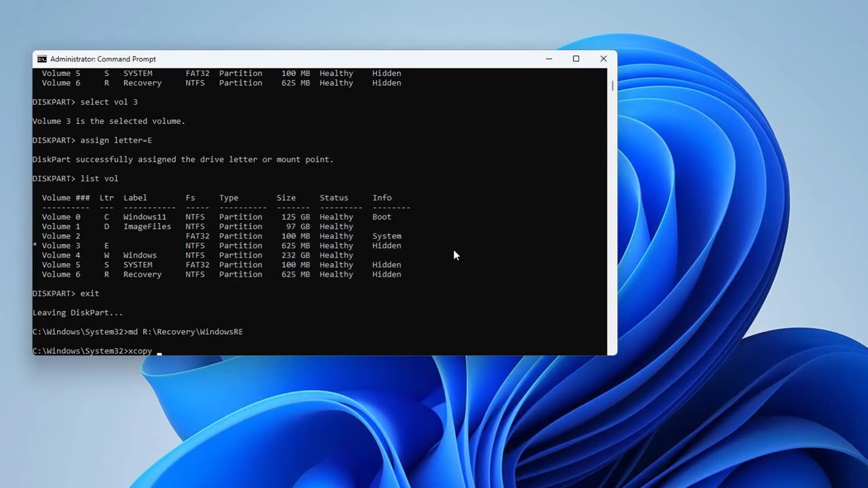
Task: Click '125 GB' size value
Action: point(296,217)
